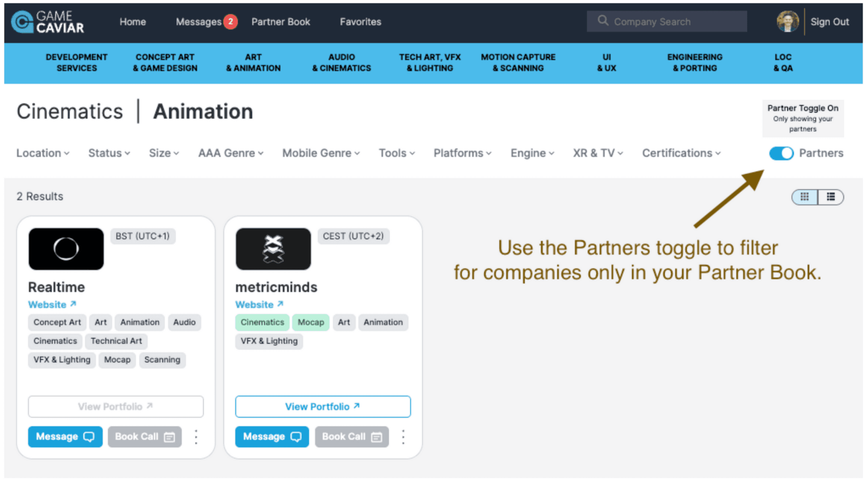Book a call with Realtime

pos(145,437)
